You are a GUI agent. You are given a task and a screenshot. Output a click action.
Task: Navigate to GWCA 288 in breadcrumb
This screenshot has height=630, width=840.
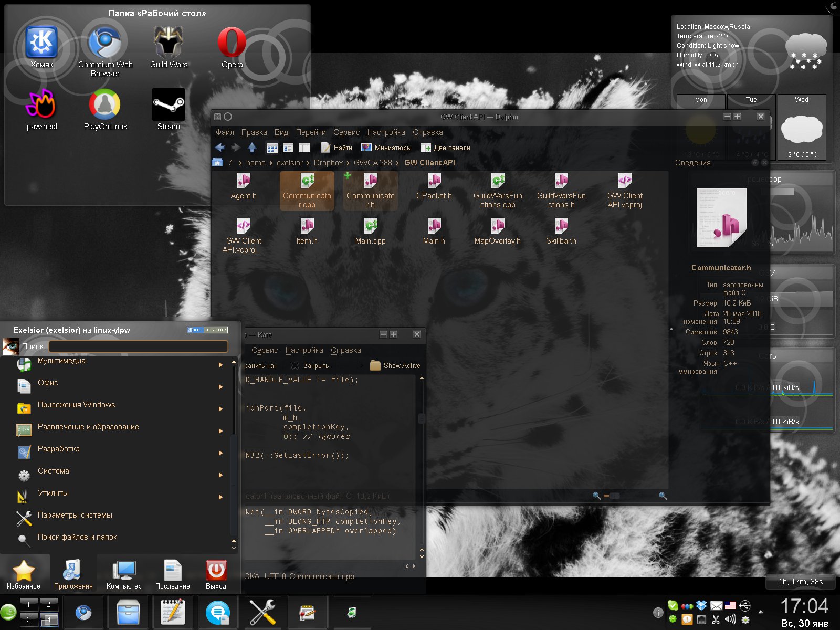click(373, 163)
